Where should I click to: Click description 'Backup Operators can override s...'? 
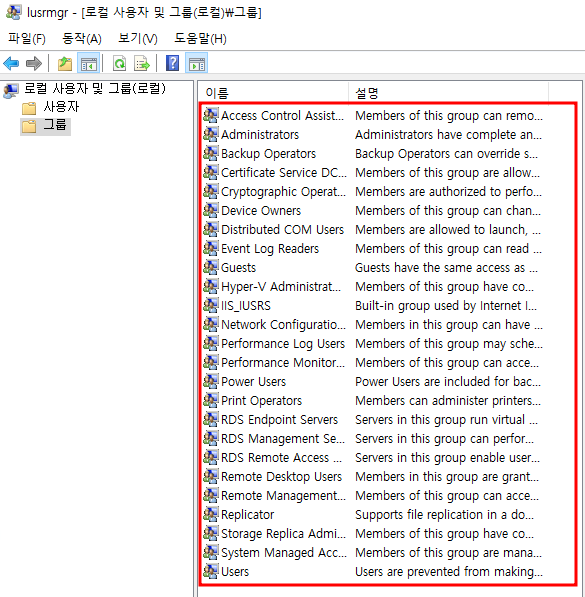(446, 153)
